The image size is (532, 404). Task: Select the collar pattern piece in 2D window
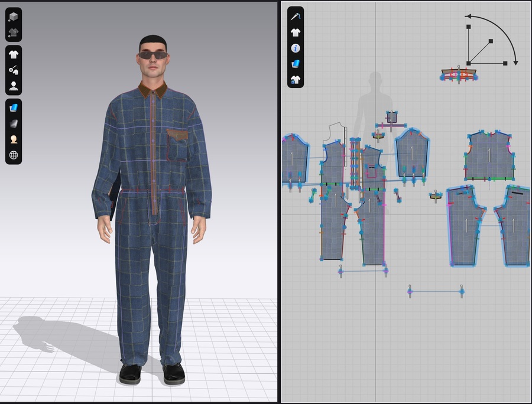(x=459, y=74)
